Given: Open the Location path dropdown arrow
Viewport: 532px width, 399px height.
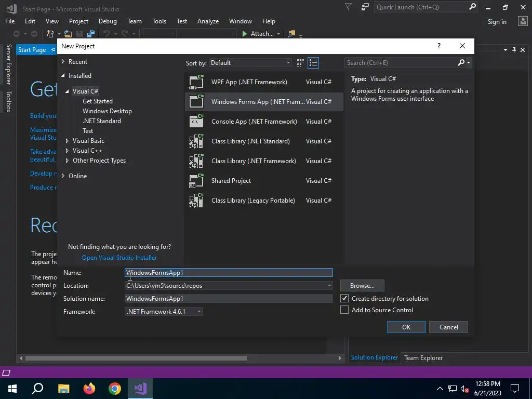Looking at the screenshot, I should coord(329,286).
